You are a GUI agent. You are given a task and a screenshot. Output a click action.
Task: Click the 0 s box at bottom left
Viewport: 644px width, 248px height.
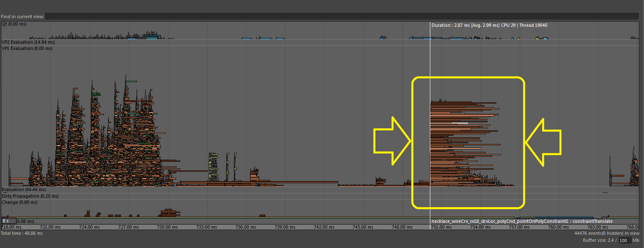point(9,221)
